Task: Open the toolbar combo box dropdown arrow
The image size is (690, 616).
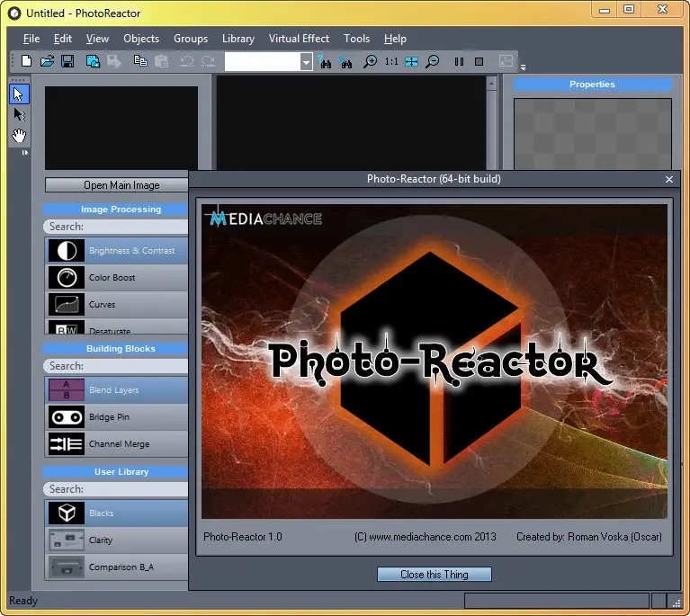Action: tap(306, 62)
